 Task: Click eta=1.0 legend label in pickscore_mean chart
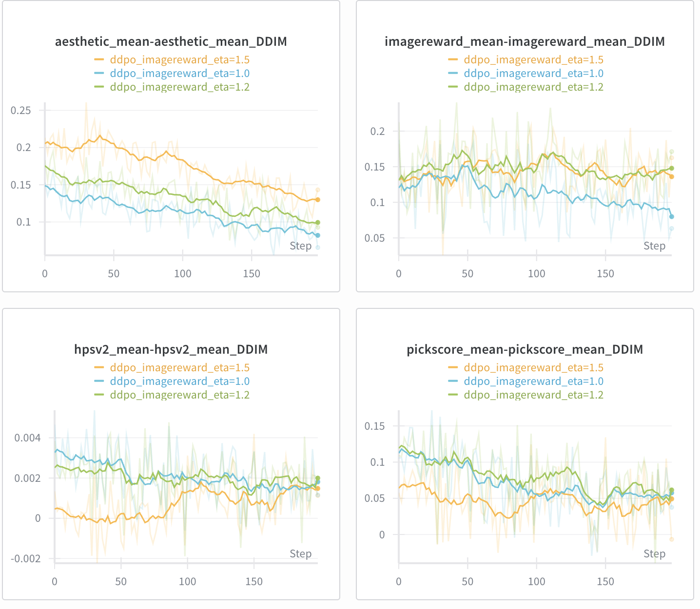point(533,381)
